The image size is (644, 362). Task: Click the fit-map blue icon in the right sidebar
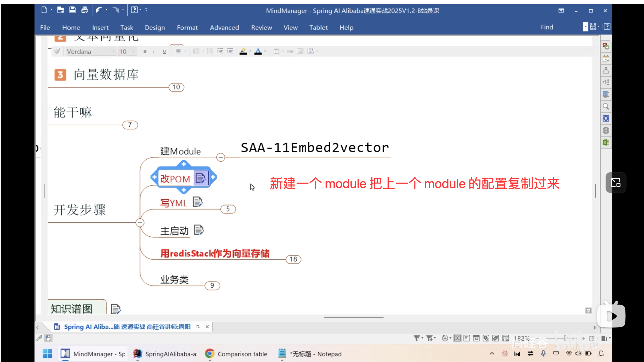pyautogui.click(x=606, y=118)
